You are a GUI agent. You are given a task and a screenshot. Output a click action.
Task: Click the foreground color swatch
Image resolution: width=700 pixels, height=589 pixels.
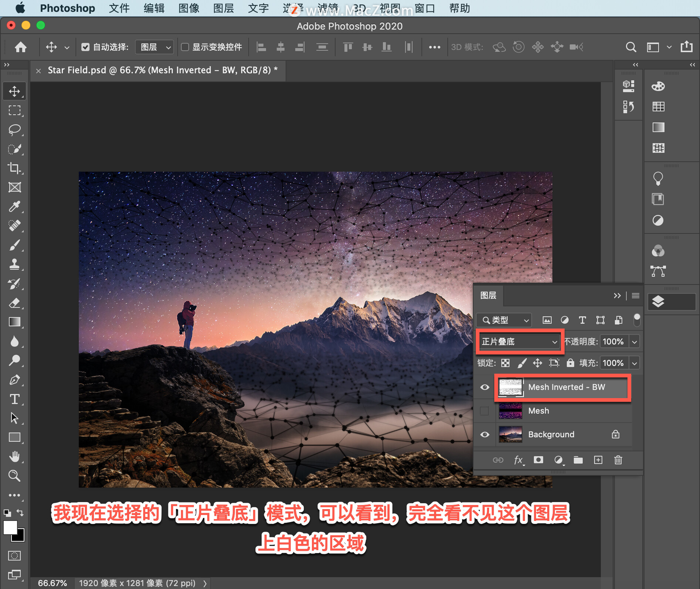click(x=10, y=528)
